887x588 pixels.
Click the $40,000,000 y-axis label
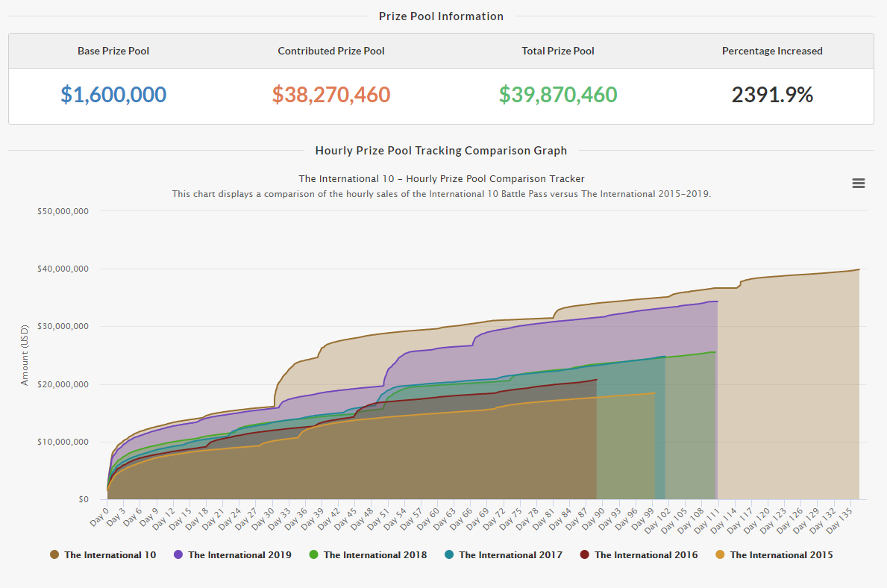point(63,269)
